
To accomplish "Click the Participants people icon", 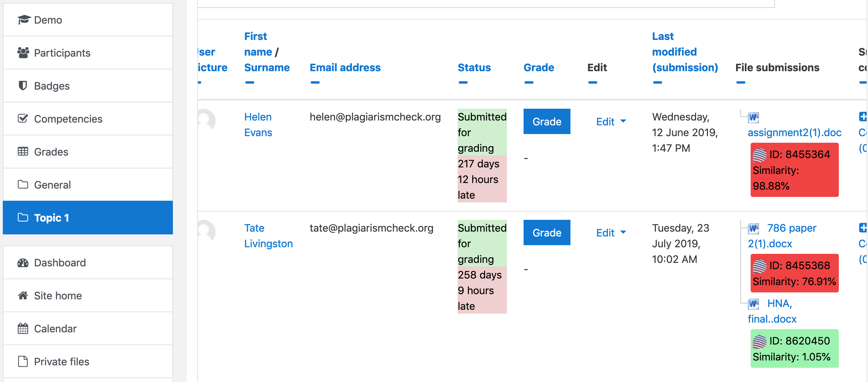I will [x=23, y=52].
